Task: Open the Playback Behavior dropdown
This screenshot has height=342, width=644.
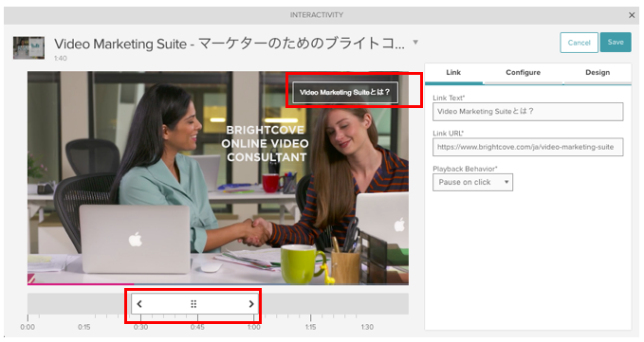Action: pos(472,182)
